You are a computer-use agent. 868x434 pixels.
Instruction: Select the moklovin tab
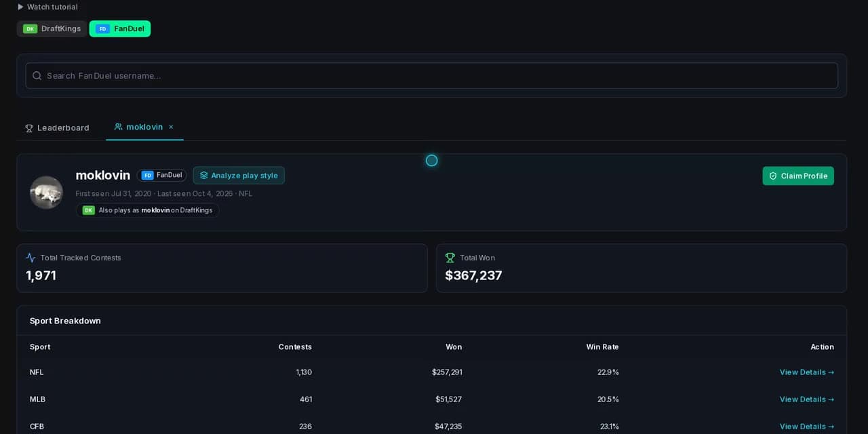point(144,127)
